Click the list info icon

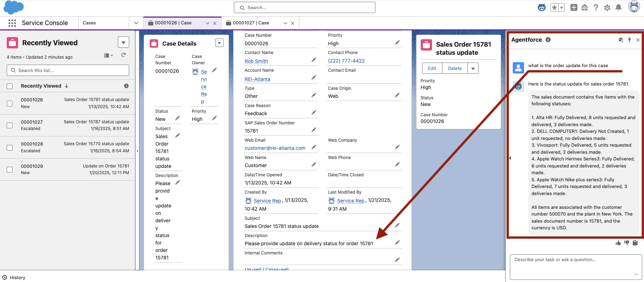[126, 86]
